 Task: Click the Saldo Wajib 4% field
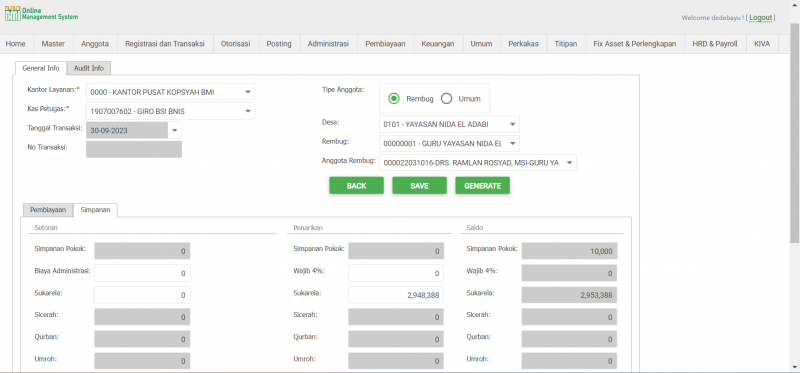(569, 273)
